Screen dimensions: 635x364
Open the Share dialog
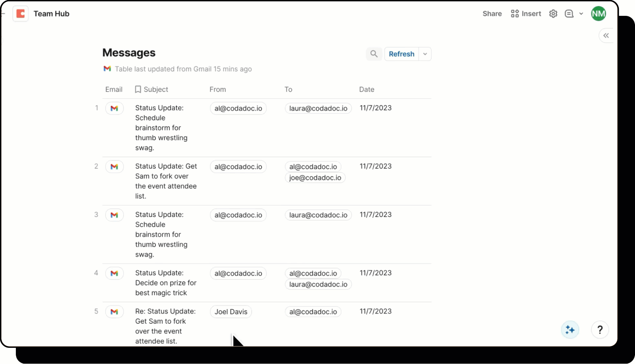coord(492,14)
